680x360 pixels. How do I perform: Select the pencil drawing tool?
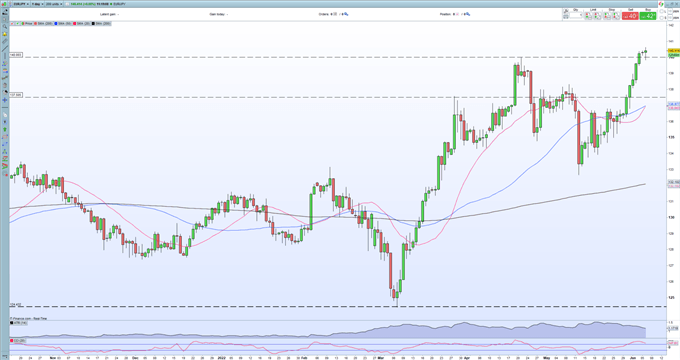(x=5, y=12)
